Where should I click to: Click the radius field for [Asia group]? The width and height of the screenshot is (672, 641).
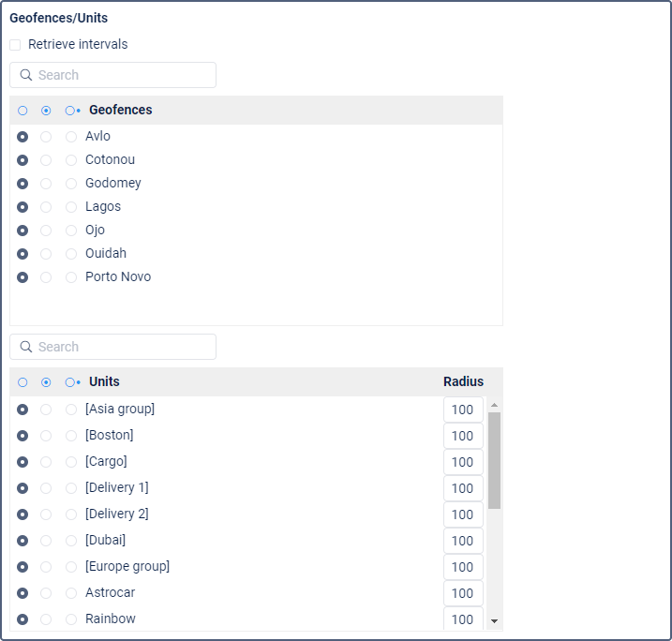pos(463,410)
